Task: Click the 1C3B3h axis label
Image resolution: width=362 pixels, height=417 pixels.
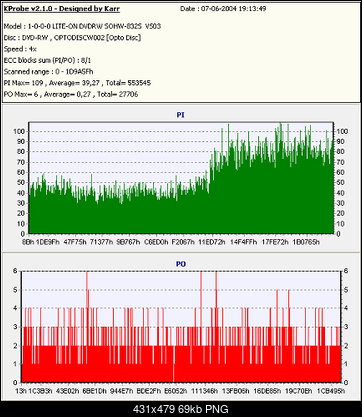Action: (x=40, y=391)
